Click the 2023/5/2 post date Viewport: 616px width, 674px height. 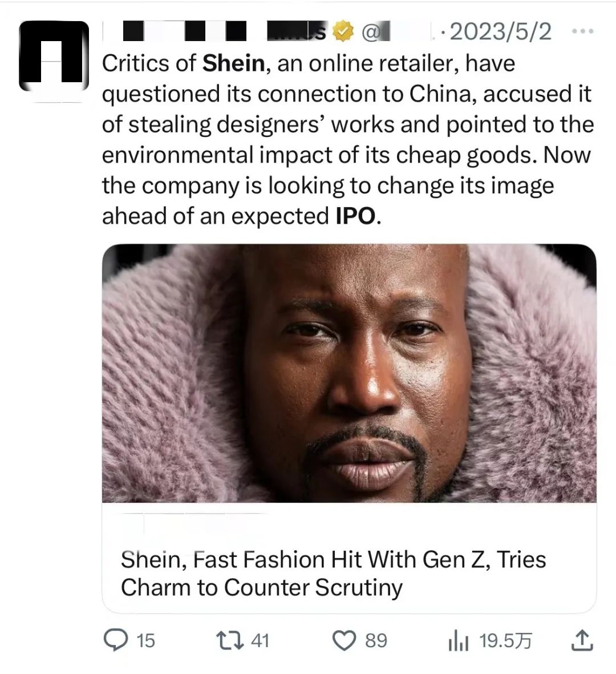pyautogui.click(x=501, y=32)
